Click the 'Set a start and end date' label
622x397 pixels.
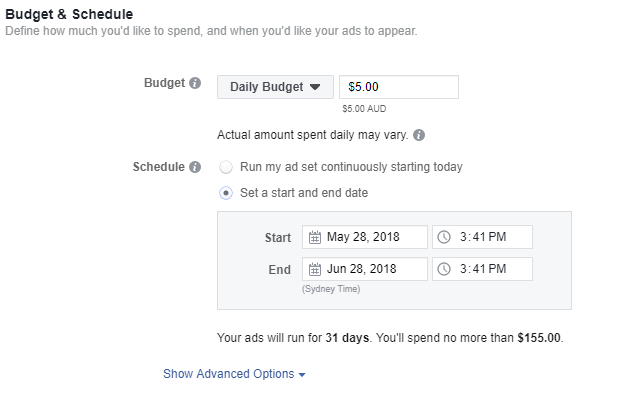point(304,193)
